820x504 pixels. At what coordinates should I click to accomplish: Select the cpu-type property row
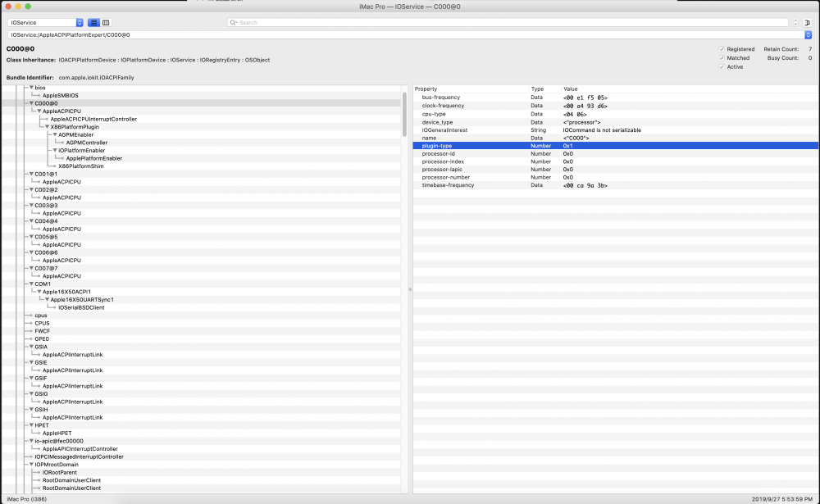[x=616, y=114]
